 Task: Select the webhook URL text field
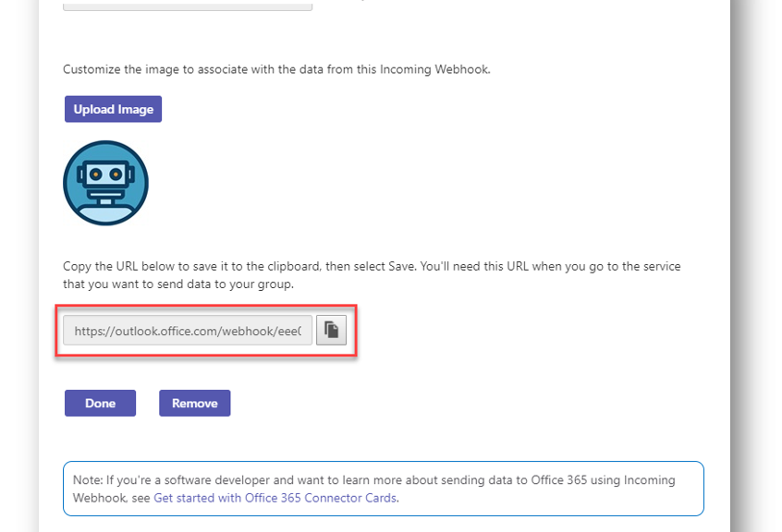point(188,330)
